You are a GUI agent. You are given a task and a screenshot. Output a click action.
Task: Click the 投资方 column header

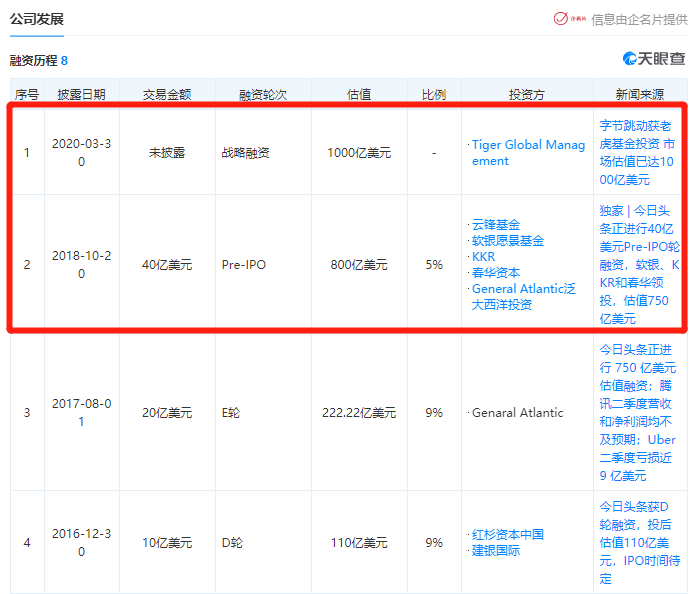point(526,95)
